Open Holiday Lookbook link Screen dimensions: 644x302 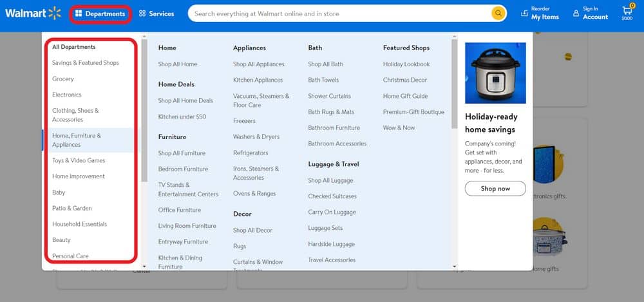(406, 64)
